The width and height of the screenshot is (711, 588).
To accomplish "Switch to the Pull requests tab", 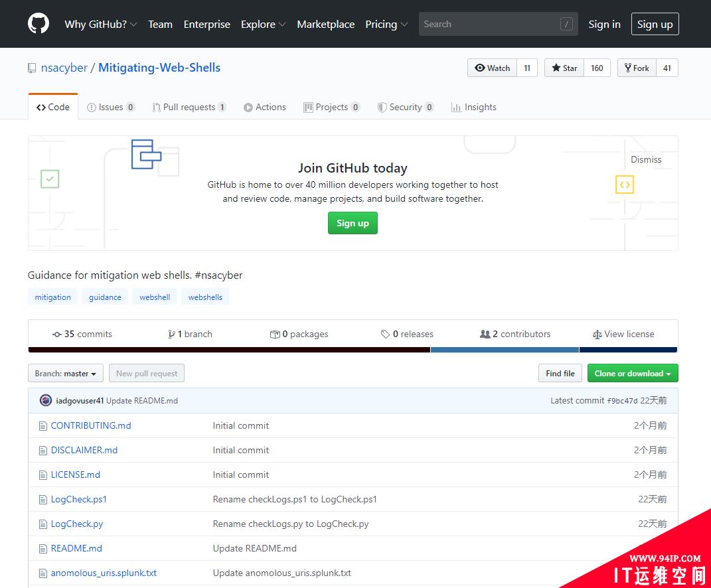I will 189,107.
